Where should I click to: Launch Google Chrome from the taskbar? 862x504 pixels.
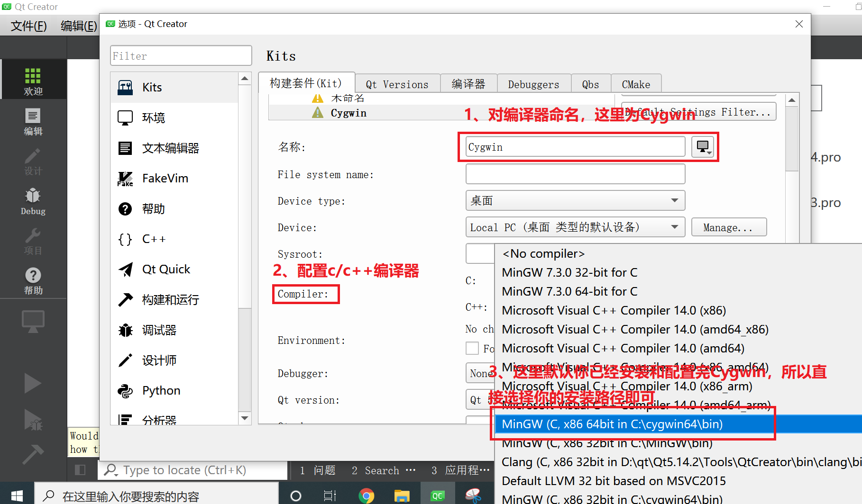click(367, 496)
